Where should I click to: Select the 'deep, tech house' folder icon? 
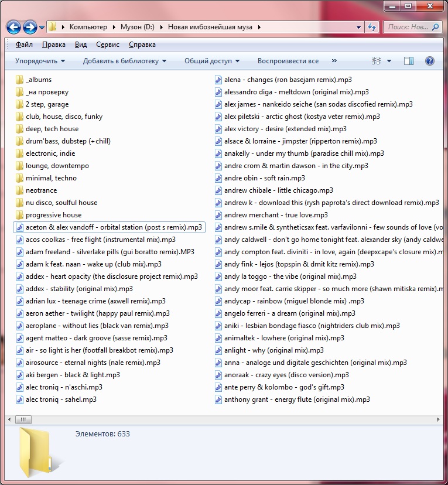[19, 129]
